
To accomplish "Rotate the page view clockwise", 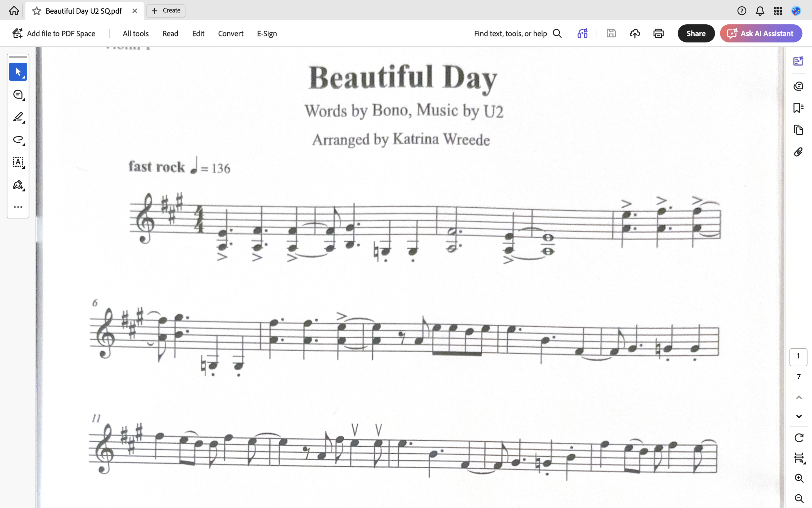I will pyautogui.click(x=799, y=438).
